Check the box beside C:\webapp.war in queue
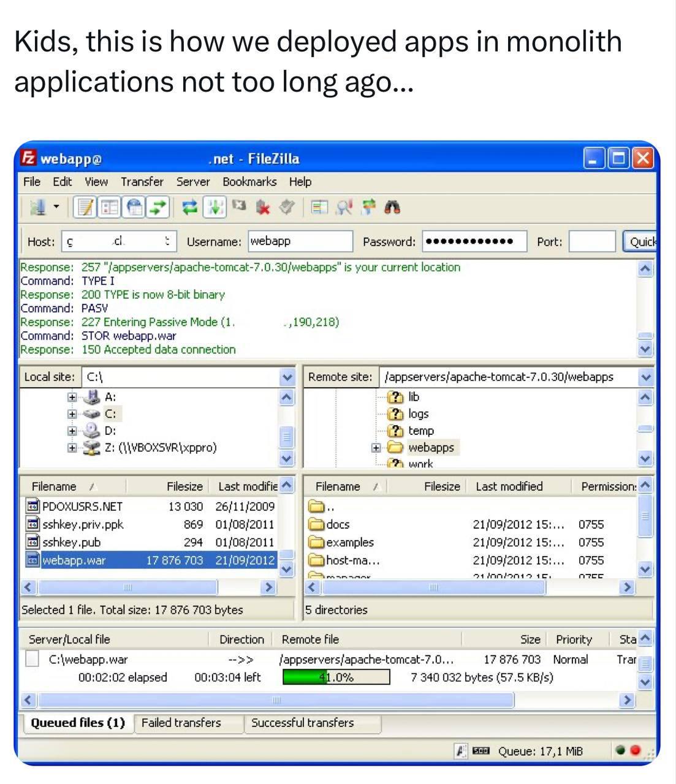Image resolution: width=676 pixels, height=784 pixels. click(x=32, y=660)
